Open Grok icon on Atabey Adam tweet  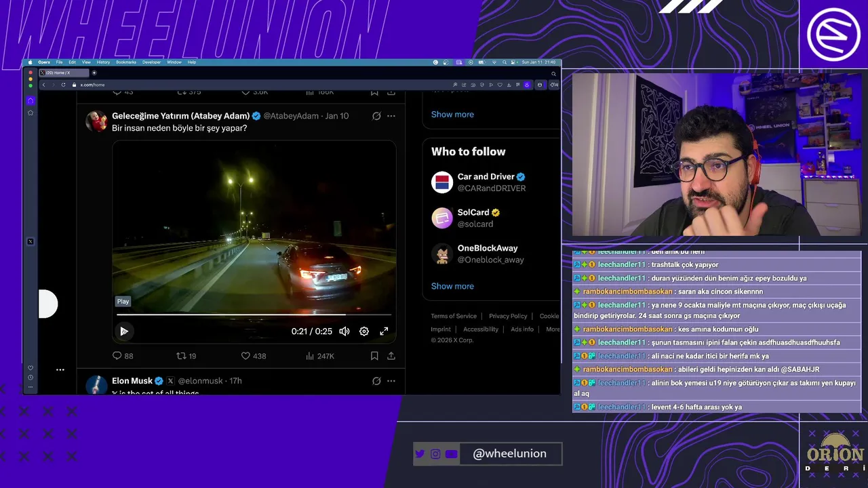pyautogui.click(x=376, y=116)
